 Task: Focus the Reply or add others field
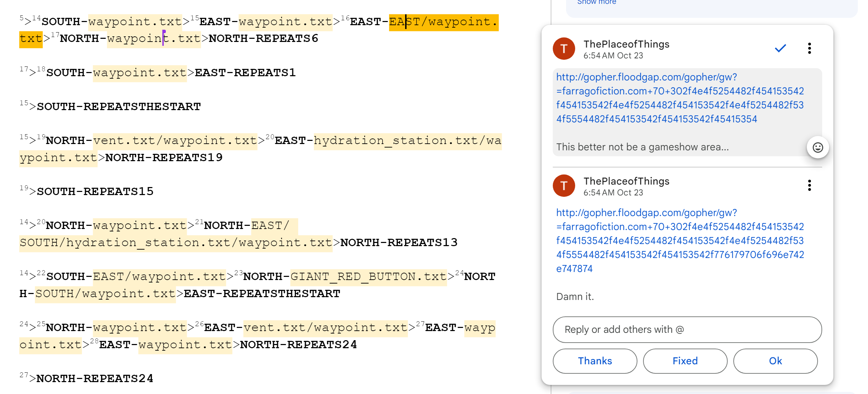point(687,329)
